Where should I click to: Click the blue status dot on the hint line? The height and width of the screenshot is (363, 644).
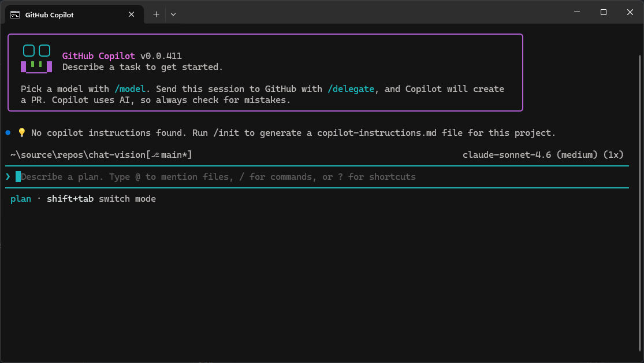[x=8, y=132]
